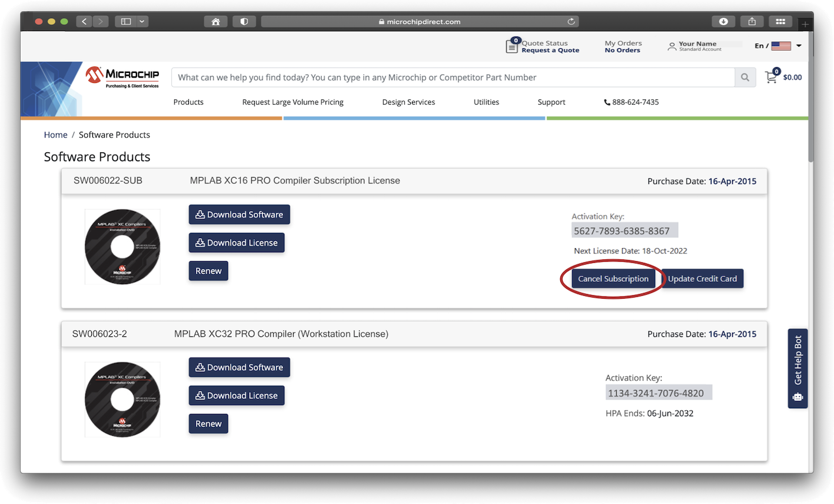The width and height of the screenshot is (834, 504).
Task: Click the Request a Quote link
Action: 550,51
